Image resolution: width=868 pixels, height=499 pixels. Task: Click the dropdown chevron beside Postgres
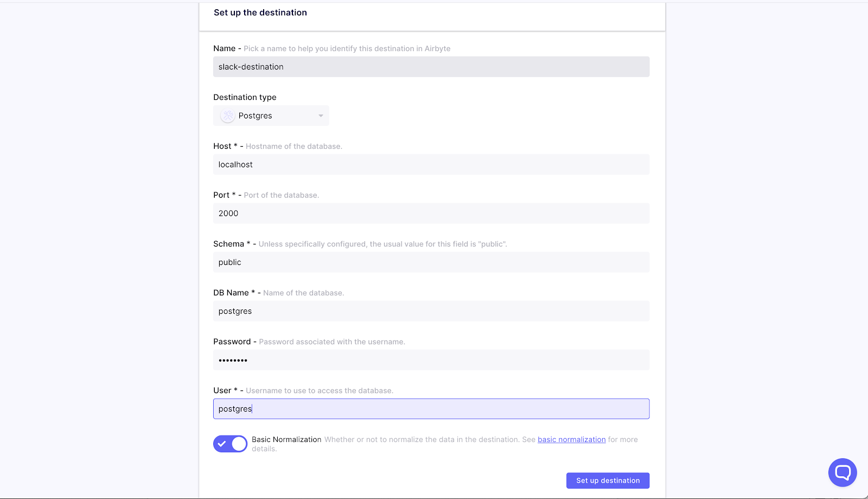[x=320, y=115]
